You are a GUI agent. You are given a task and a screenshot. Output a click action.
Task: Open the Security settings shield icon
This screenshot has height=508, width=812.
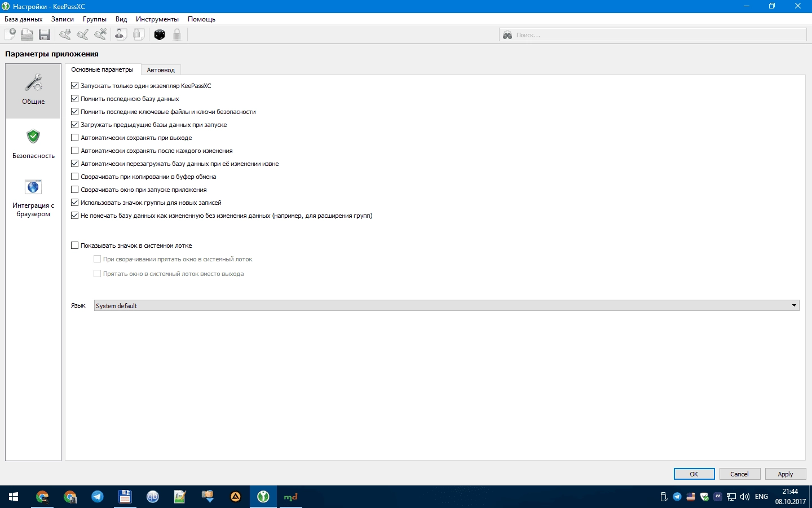[33, 137]
